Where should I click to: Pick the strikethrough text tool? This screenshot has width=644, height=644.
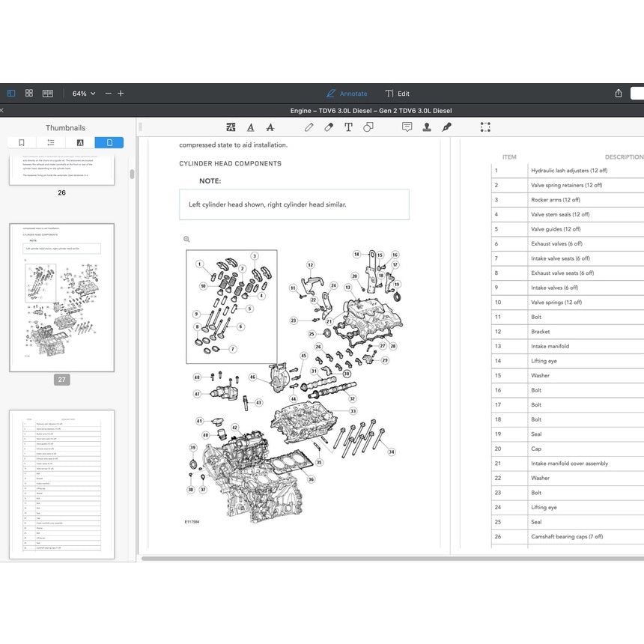(270, 127)
